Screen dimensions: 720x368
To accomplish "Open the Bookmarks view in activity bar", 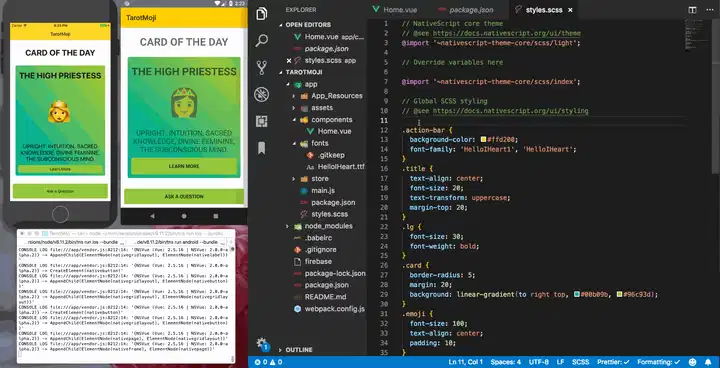I will pos(262,148).
